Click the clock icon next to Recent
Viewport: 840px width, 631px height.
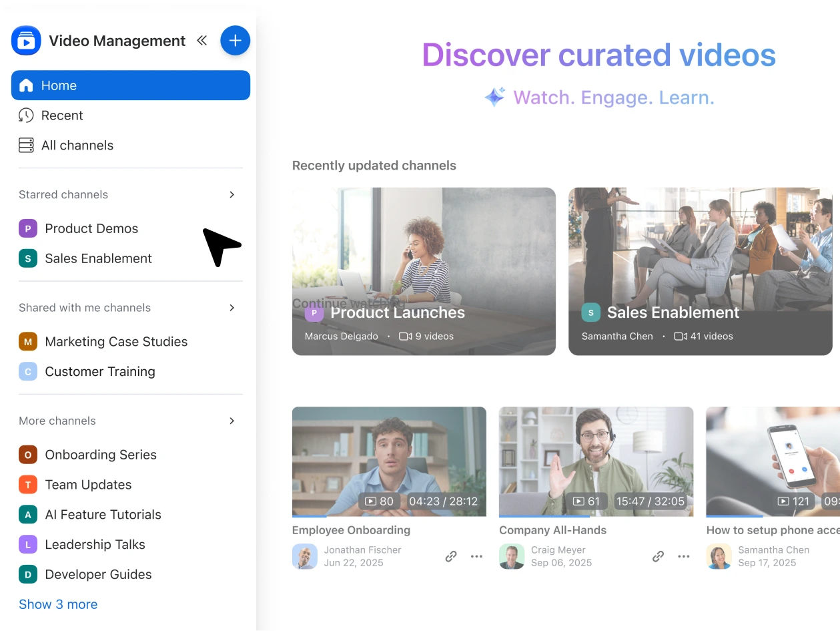click(x=26, y=115)
